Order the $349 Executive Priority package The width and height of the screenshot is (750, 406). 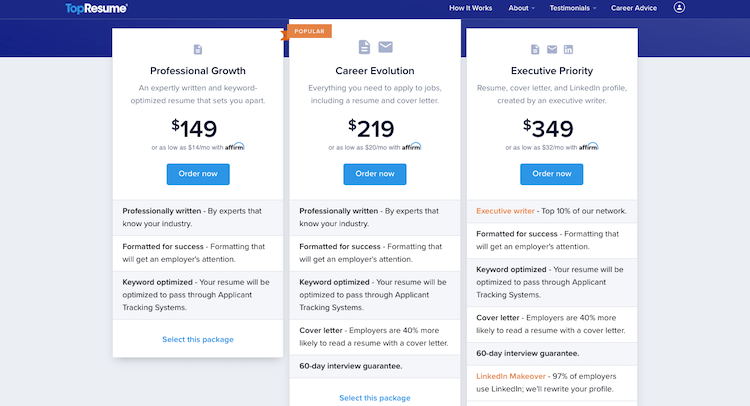tap(551, 174)
